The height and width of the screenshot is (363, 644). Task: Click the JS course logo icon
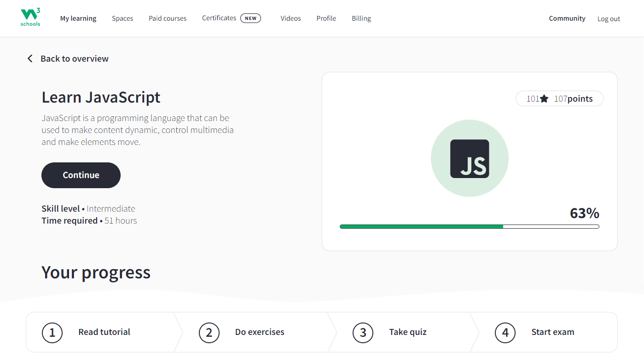[x=470, y=159]
